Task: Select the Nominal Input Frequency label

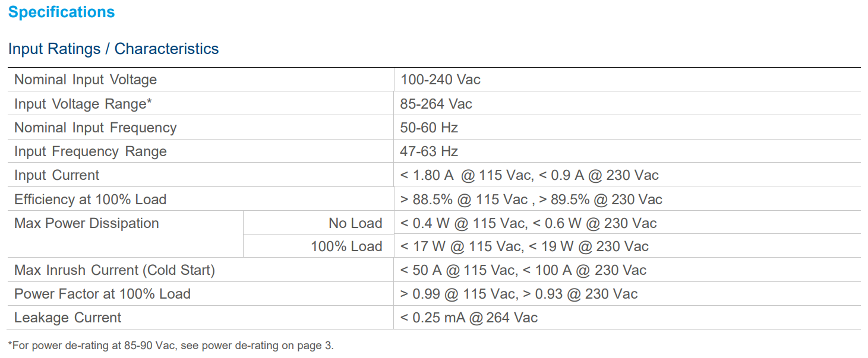Action: click(96, 128)
